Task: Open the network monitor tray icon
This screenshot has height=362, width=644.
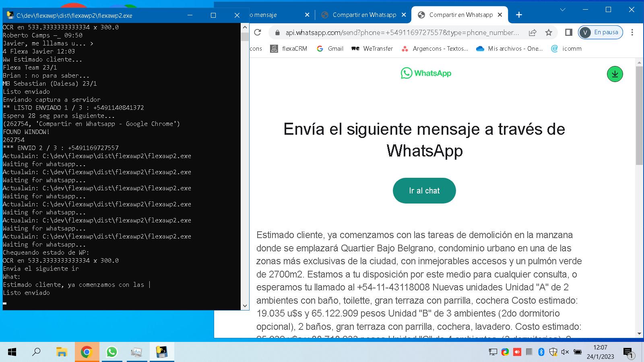Action: pos(493,352)
